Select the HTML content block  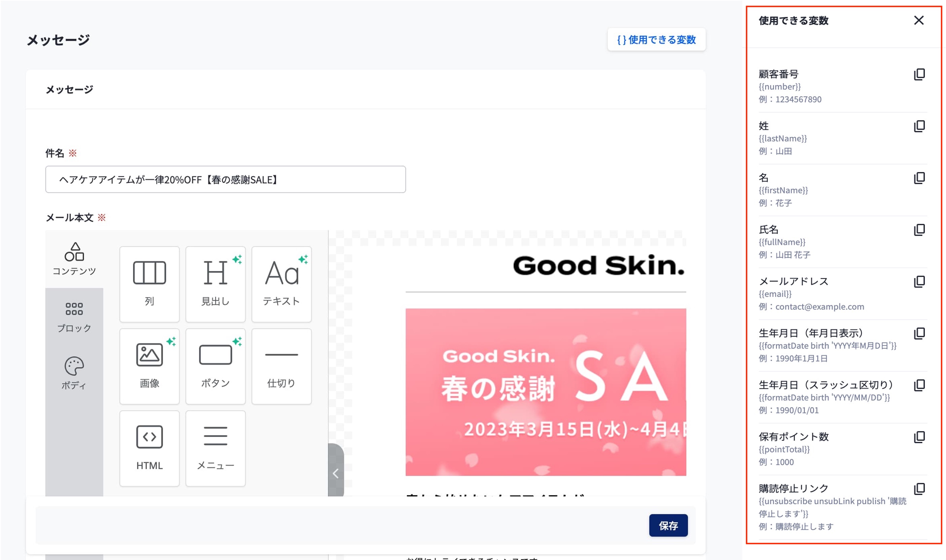click(x=150, y=448)
